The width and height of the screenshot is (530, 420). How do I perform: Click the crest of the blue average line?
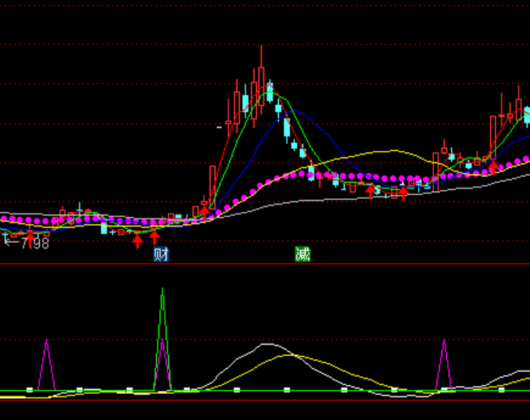(294, 110)
